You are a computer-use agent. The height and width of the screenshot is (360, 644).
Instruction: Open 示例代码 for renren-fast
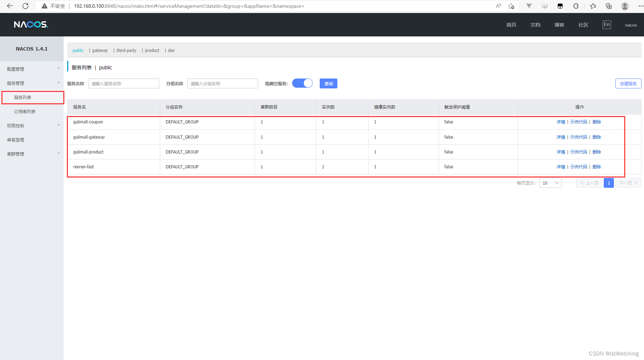click(x=579, y=167)
